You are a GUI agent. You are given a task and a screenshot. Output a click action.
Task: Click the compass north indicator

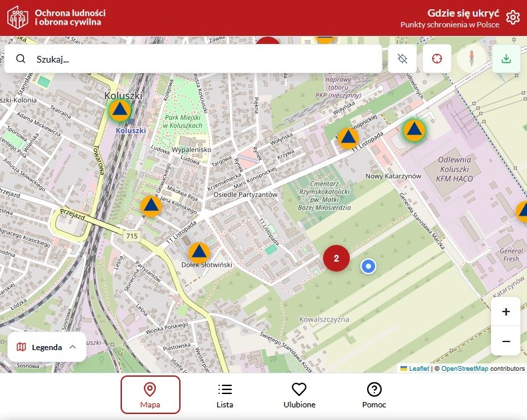coord(472,59)
